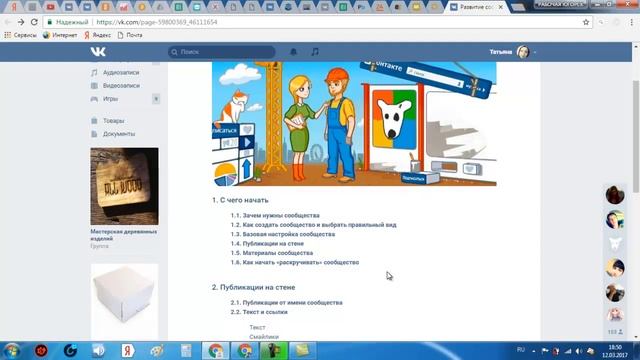640x360 pixels.
Task: Click the VK 'Поиск' search field
Action: click(222, 52)
